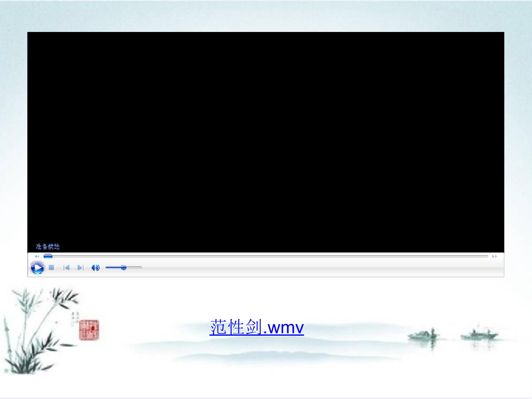
Task: Click the seek bar position thumb
Action: pos(48,256)
